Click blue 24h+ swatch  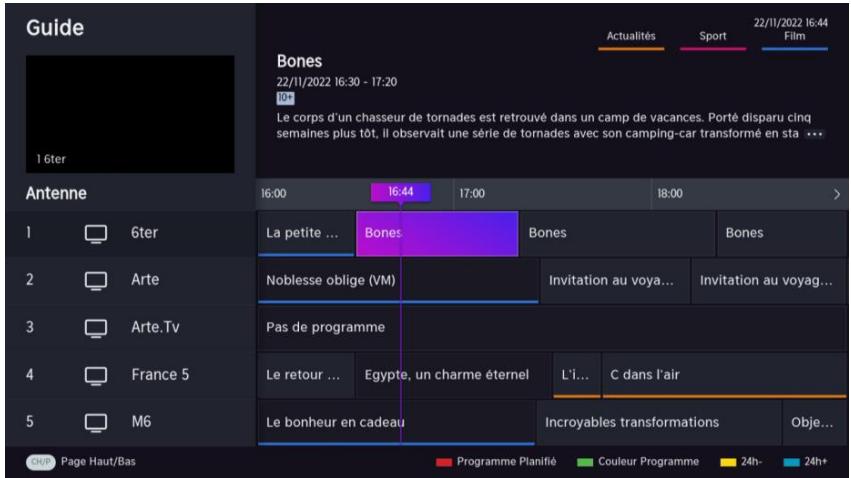pos(792,462)
